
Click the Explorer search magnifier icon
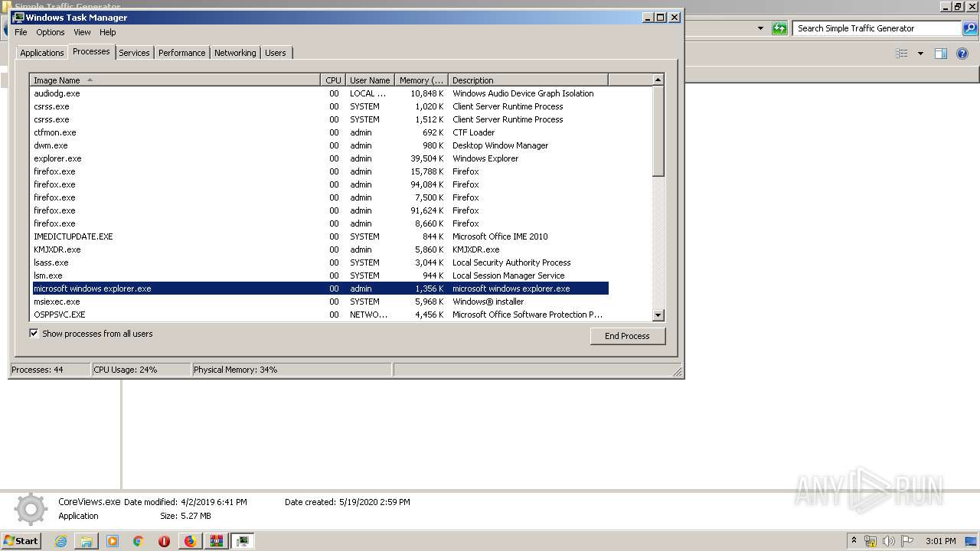click(969, 28)
